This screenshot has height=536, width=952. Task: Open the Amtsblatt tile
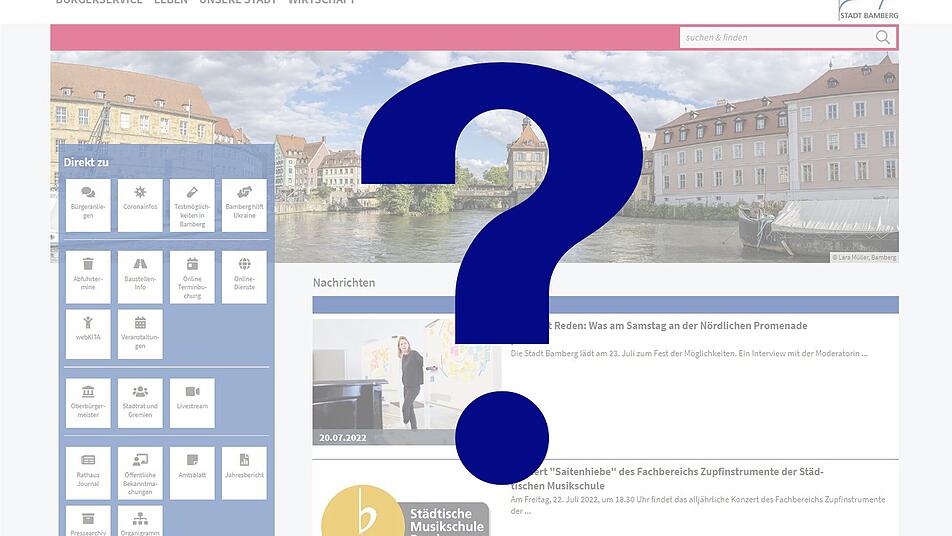192,473
